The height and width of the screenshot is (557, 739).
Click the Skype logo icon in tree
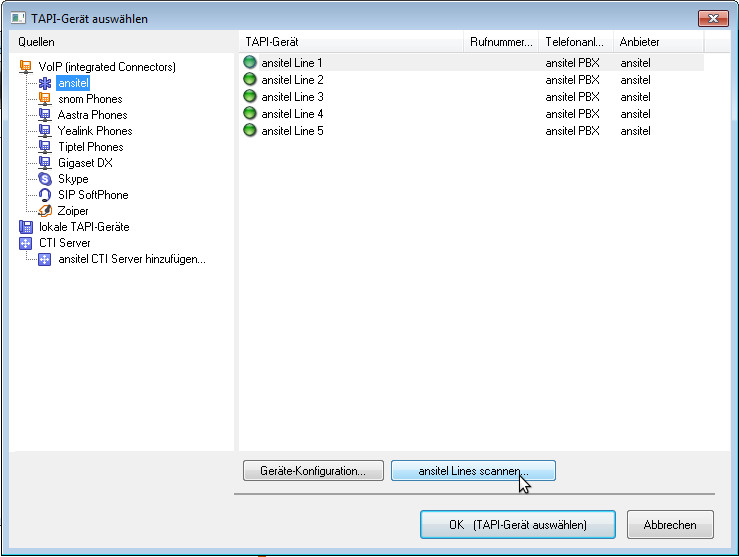click(x=45, y=179)
